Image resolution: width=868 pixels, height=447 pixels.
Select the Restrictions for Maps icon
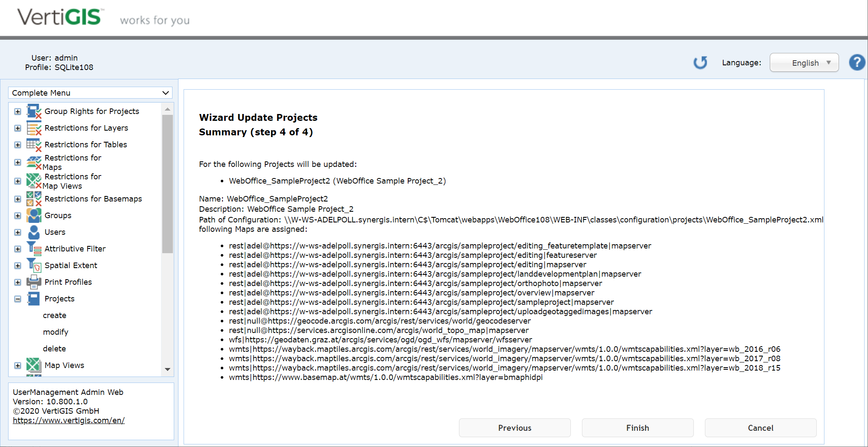(34, 162)
